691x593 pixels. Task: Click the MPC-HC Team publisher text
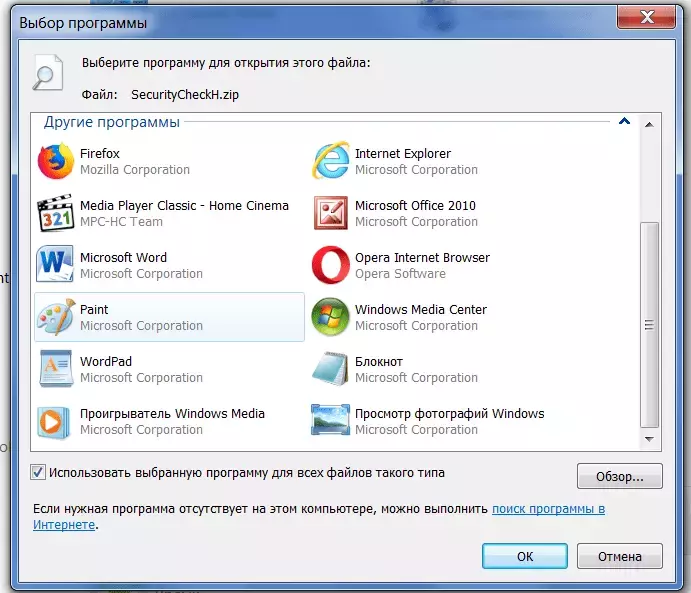coord(121,222)
